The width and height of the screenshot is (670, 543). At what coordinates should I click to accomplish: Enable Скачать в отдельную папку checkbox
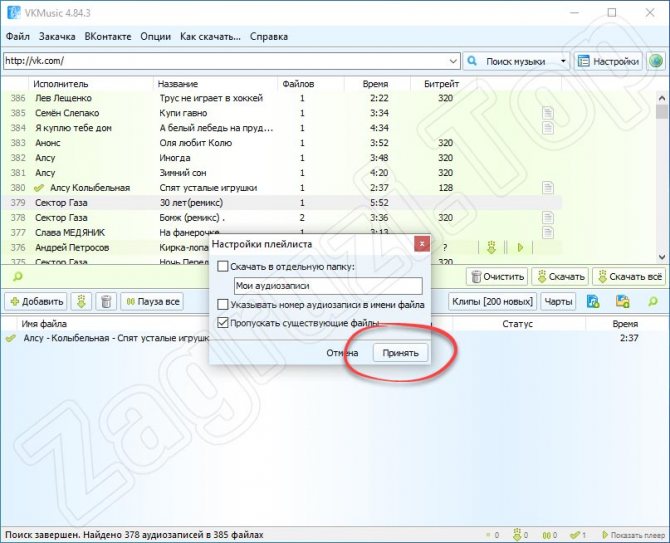click(x=223, y=267)
